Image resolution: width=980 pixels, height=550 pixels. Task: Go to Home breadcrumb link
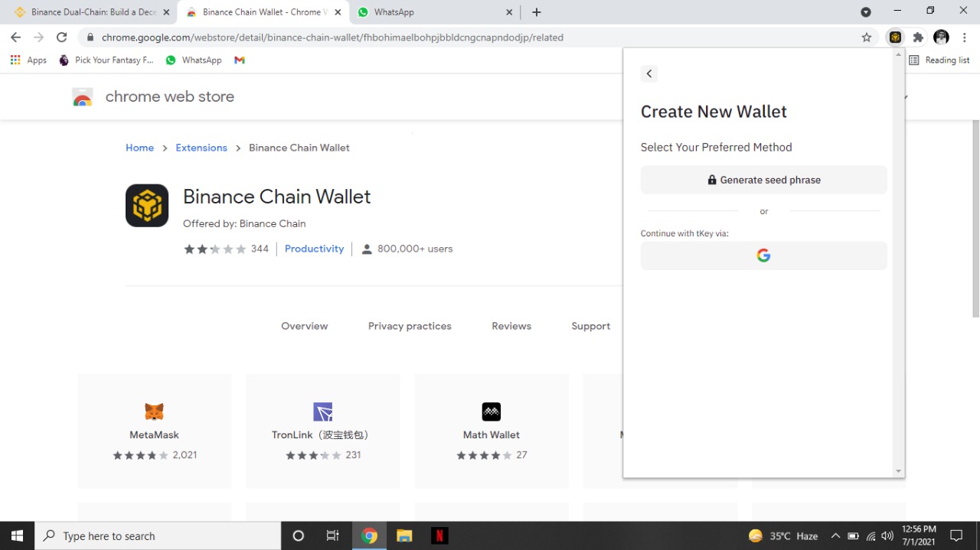[139, 148]
